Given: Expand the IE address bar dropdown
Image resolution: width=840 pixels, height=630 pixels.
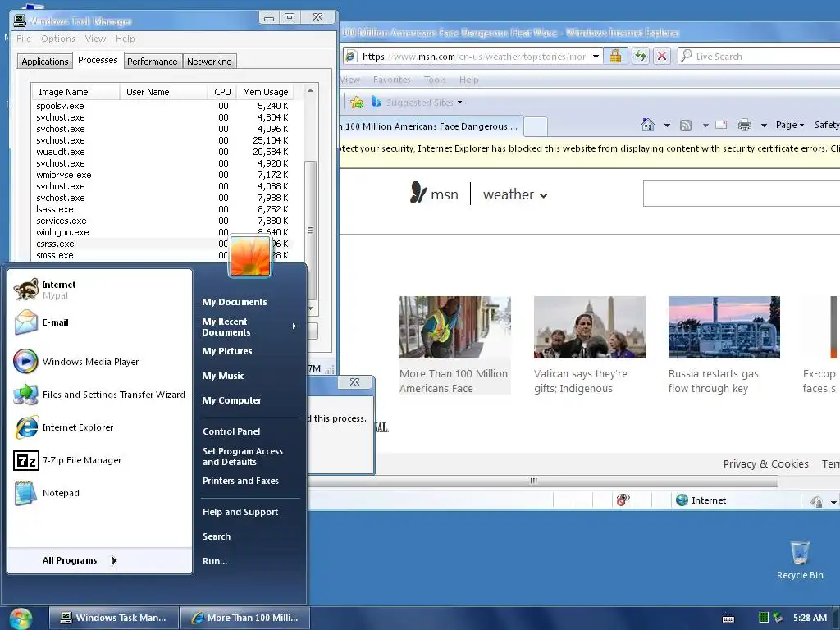Looking at the screenshot, I should click(x=596, y=57).
